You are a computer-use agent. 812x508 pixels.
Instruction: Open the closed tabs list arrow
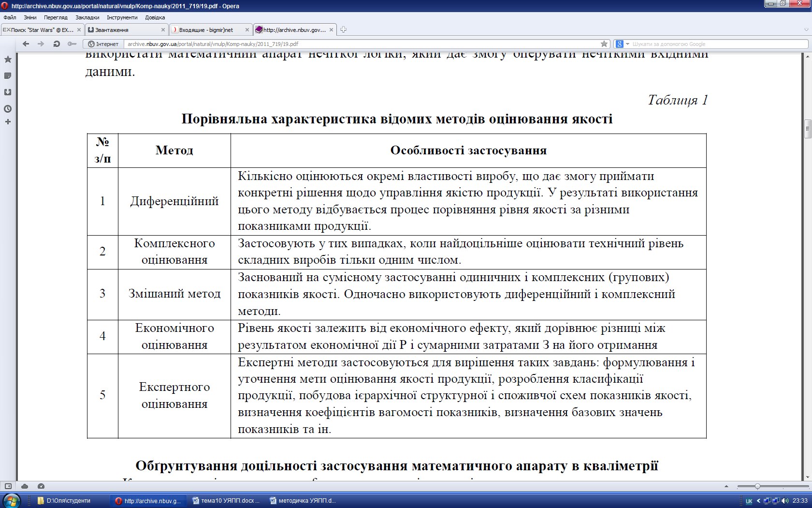(x=806, y=30)
